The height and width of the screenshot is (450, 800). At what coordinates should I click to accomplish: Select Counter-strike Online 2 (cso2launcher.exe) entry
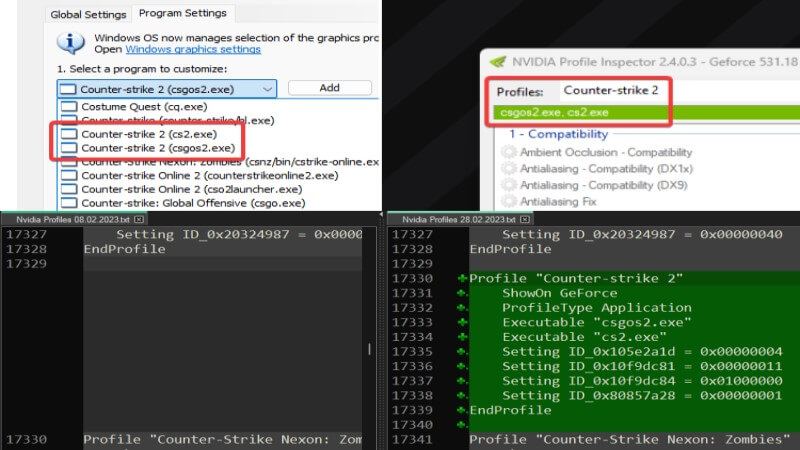click(x=191, y=188)
